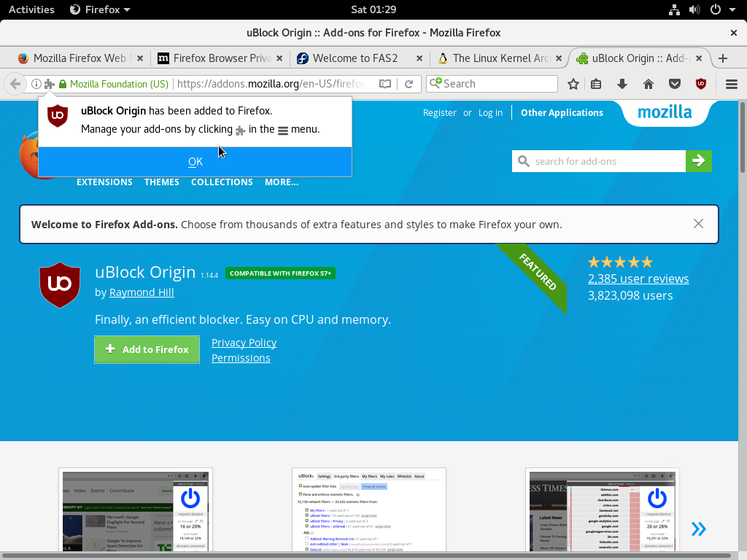This screenshot has height=560, width=747.
Task: Click the search engine magnifier icon
Action: point(435,83)
